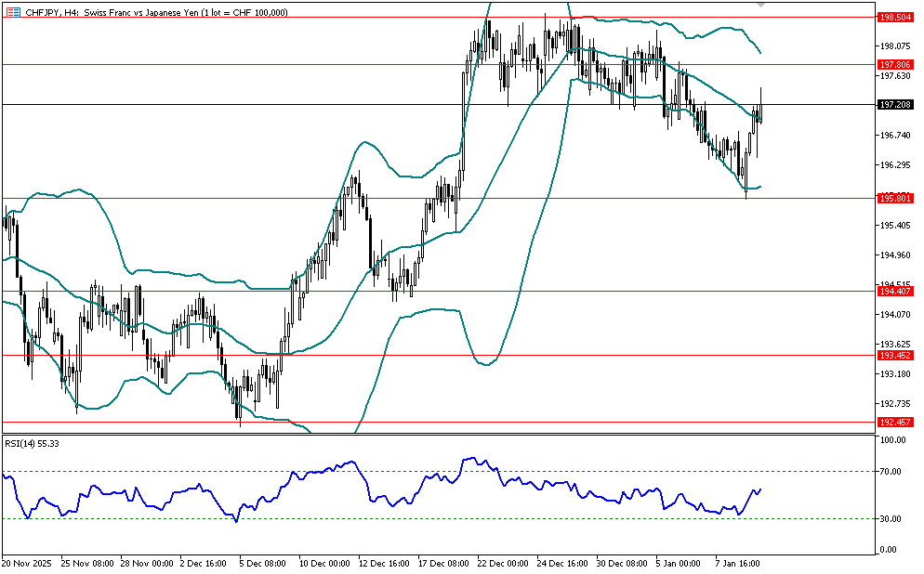The image size is (924, 574).
Task: Click the blue RSI line's right end
Action: [760, 489]
